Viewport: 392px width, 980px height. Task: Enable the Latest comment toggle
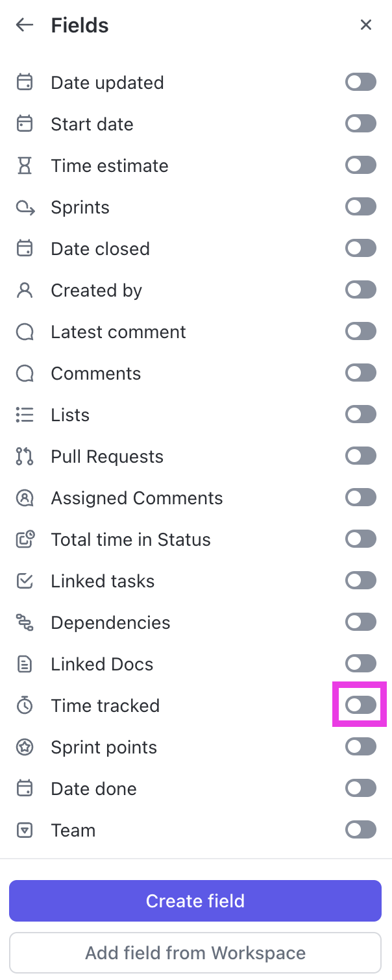click(360, 331)
